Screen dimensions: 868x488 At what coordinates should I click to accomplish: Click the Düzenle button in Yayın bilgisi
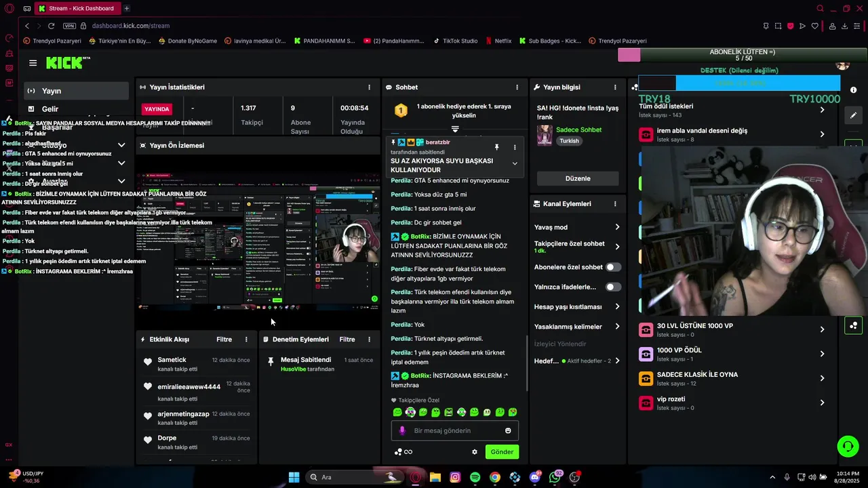point(578,178)
